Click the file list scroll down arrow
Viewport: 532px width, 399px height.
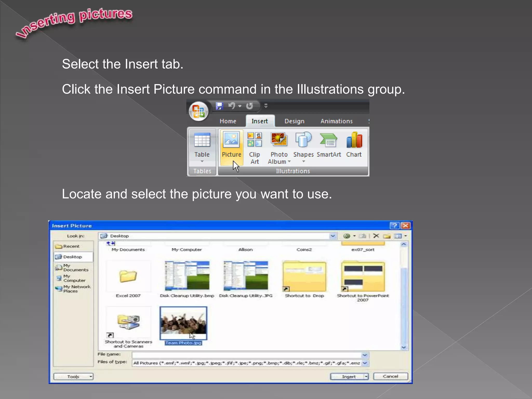click(404, 347)
